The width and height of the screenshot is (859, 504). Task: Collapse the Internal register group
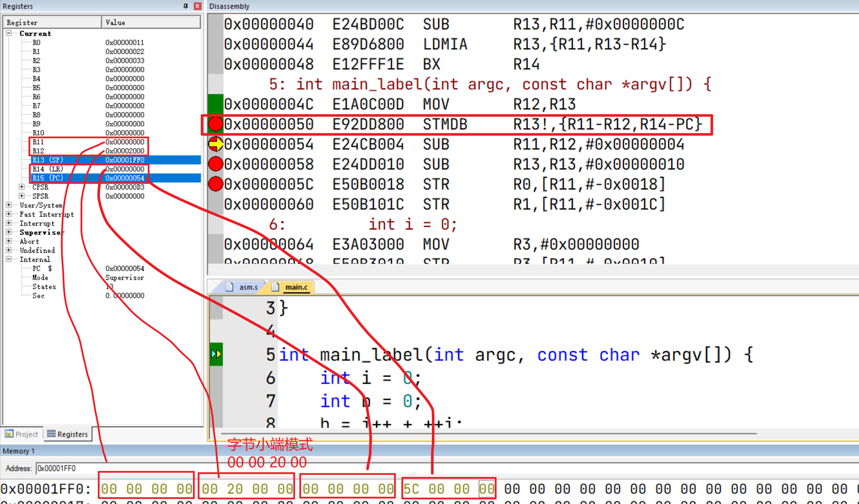tap(9, 259)
